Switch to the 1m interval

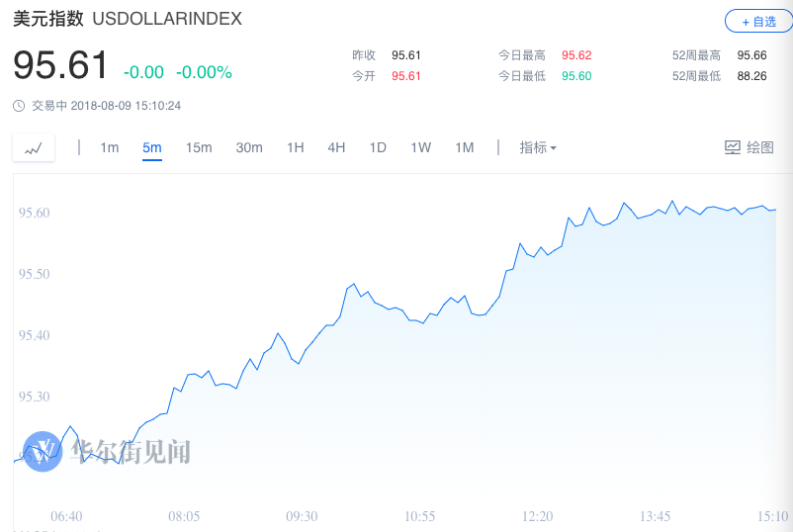[109, 147]
